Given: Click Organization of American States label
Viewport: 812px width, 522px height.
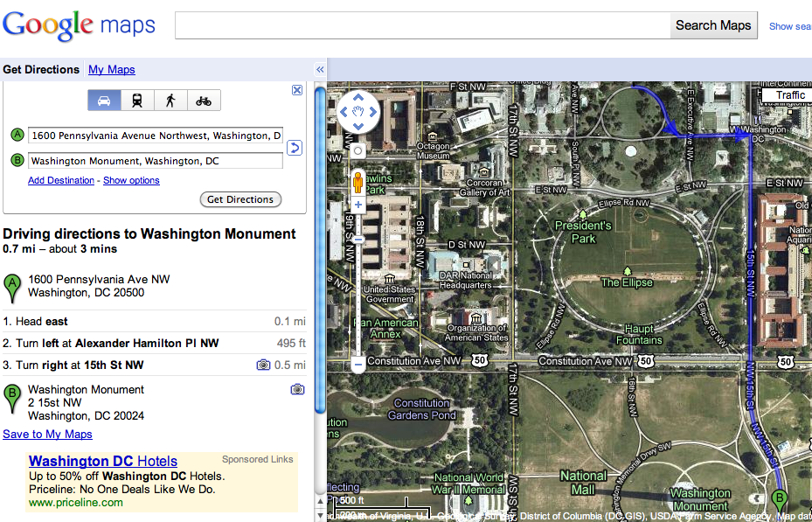Looking at the screenshot, I should coord(476,332).
